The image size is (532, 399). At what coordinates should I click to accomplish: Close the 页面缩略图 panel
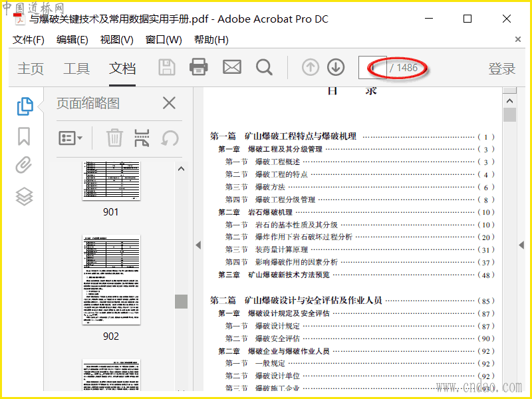pyautogui.click(x=169, y=103)
